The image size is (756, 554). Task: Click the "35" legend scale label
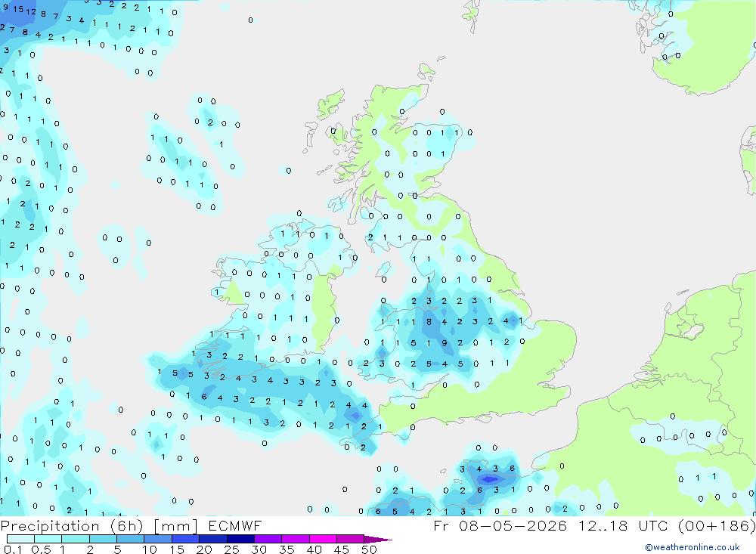click(x=287, y=549)
